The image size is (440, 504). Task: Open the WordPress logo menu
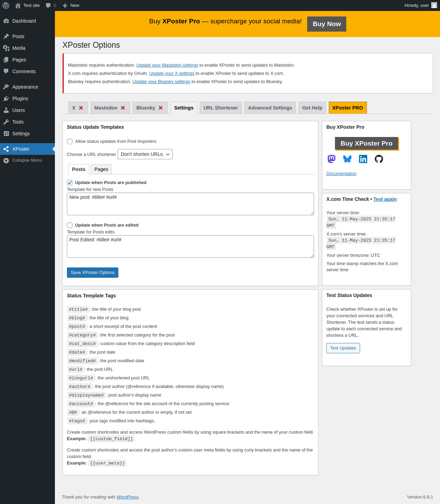click(x=6, y=5)
